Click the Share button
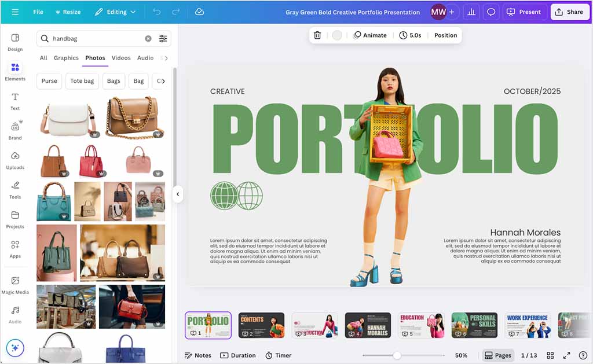This screenshot has width=593, height=364. tap(569, 12)
